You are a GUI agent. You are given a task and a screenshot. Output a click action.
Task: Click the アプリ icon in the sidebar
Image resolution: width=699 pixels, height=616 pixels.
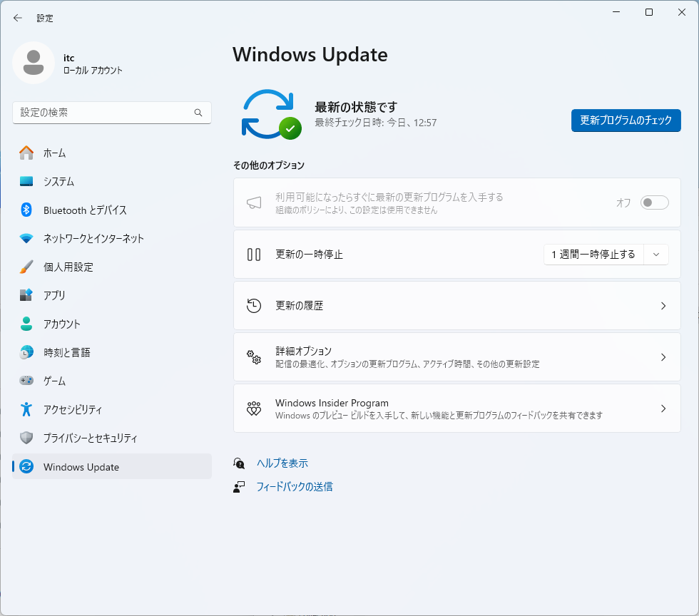pyautogui.click(x=26, y=295)
